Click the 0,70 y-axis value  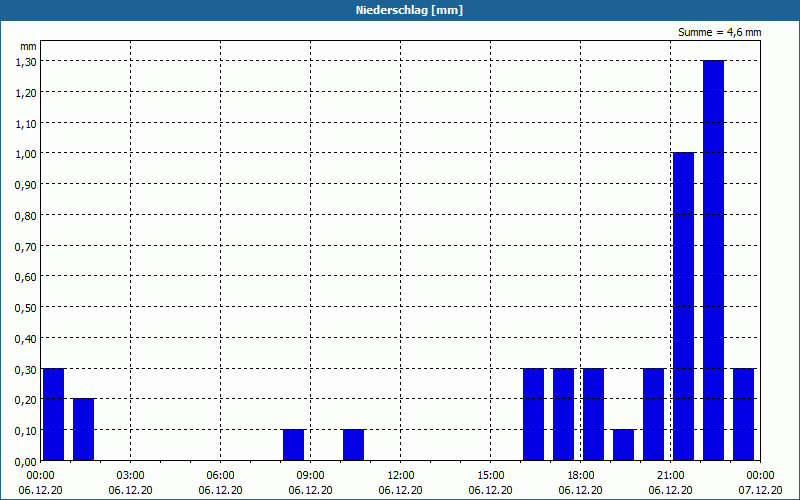26,246
